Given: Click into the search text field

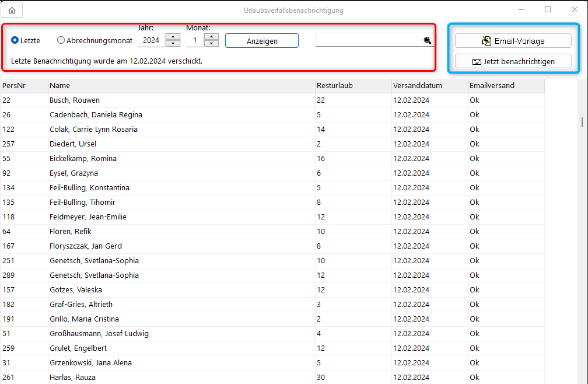Looking at the screenshot, I should [369, 40].
